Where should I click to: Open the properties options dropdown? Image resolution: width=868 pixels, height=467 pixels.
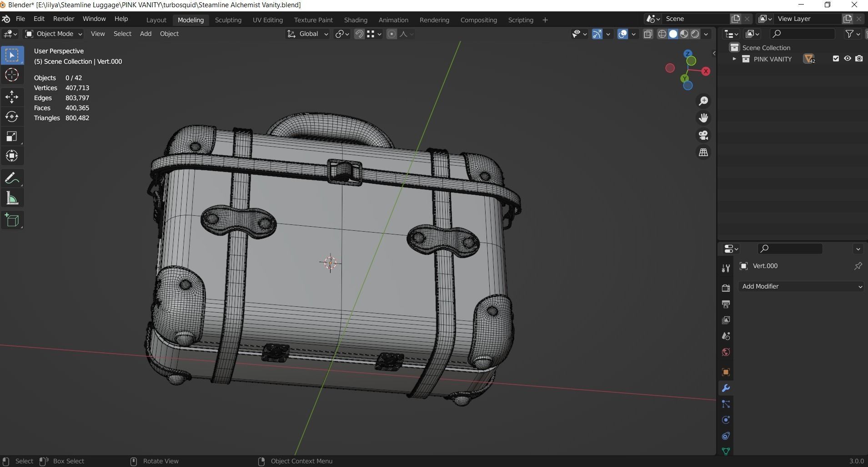click(858, 249)
